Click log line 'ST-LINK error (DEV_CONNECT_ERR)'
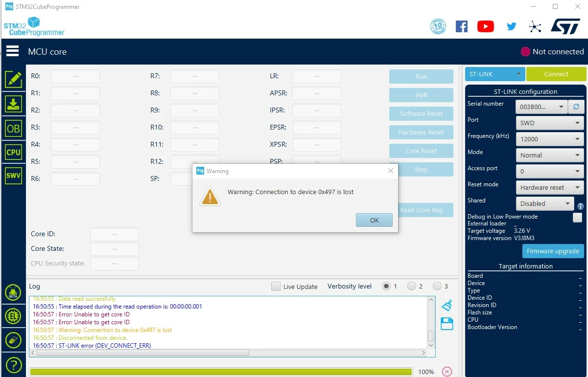The height and width of the screenshot is (377, 588). click(92, 345)
